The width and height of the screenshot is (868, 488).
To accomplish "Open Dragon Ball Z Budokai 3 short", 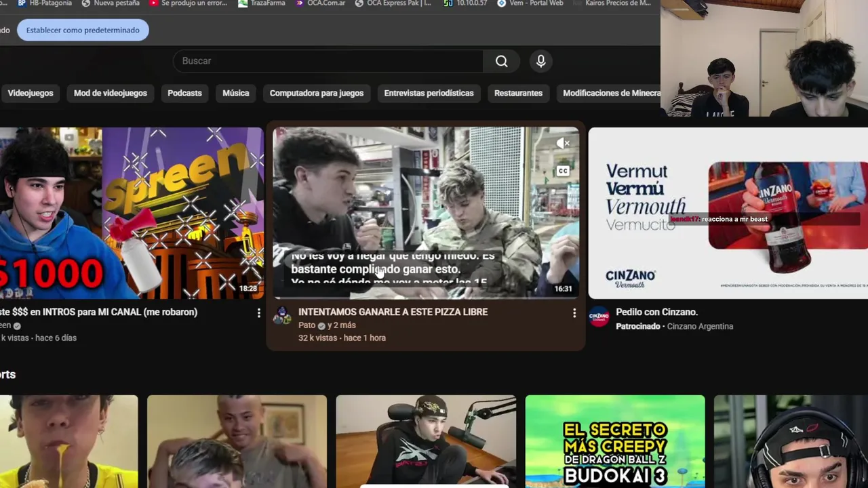I will (615, 441).
